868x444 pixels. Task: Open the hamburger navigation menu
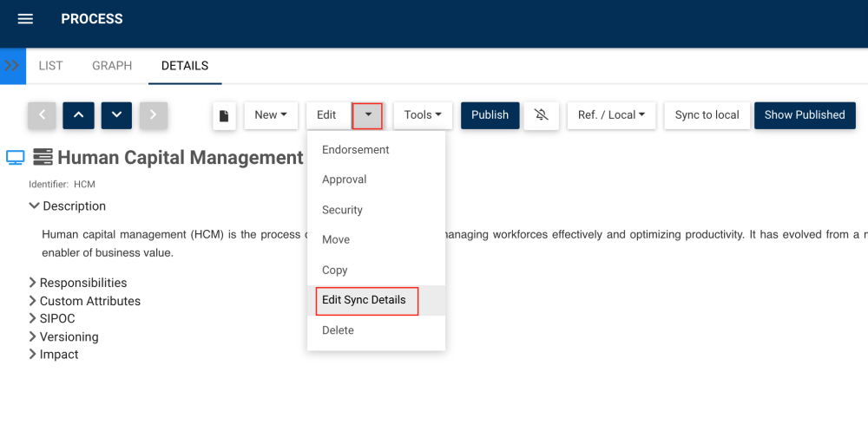click(25, 19)
